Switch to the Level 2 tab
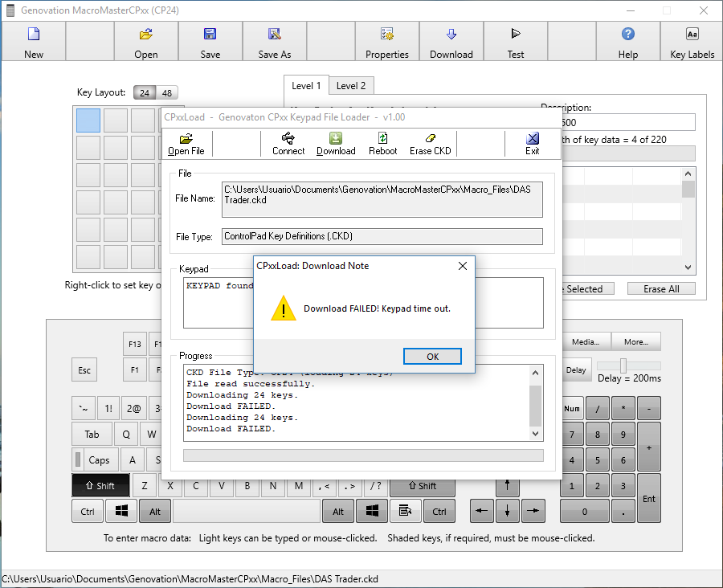The width and height of the screenshot is (723, 588). (x=351, y=86)
